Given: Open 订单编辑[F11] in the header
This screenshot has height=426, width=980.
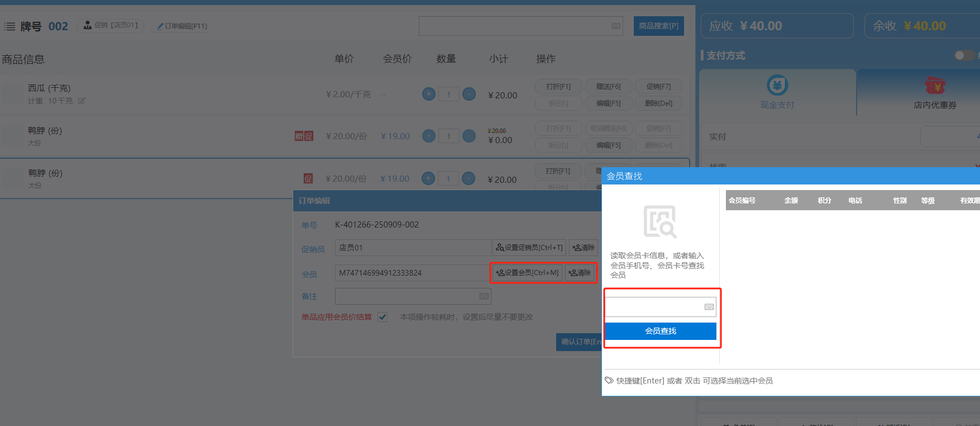Looking at the screenshot, I should pyautogui.click(x=182, y=26).
